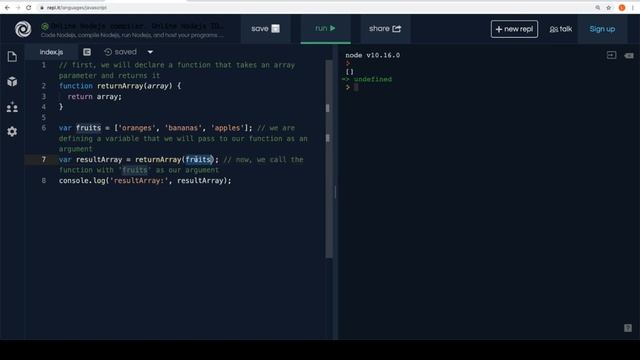Click the console pop-out icon

click(611, 55)
